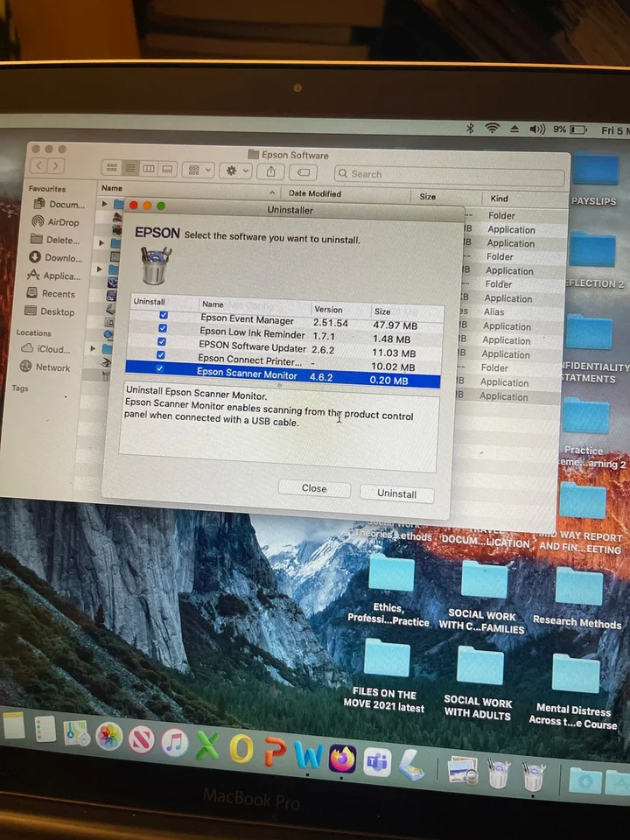Screen dimensions: 630x840
Task: Open PowerPoint from the Dock
Action: pos(275,752)
